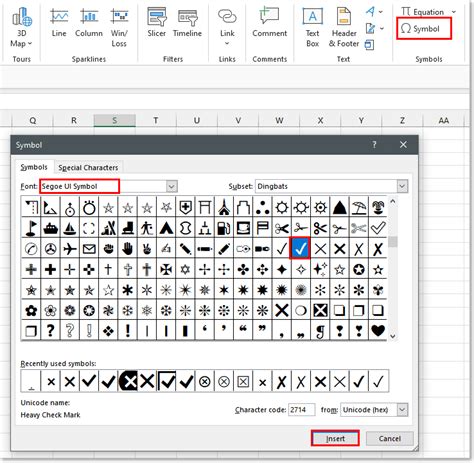Select the heavy check mark symbol highlighted in grid
This screenshot has height=463, width=474.
[x=301, y=248]
